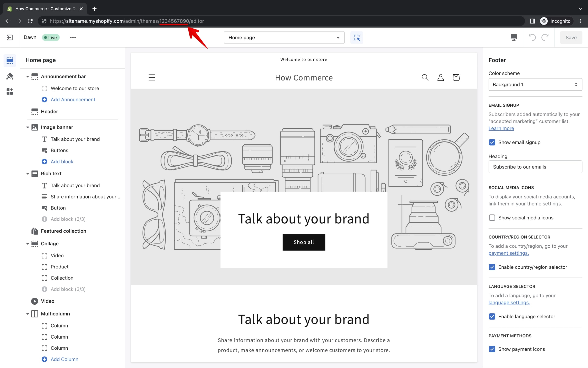Click Add Announcement link
Screen dimensions: 588x368
coord(73,100)
